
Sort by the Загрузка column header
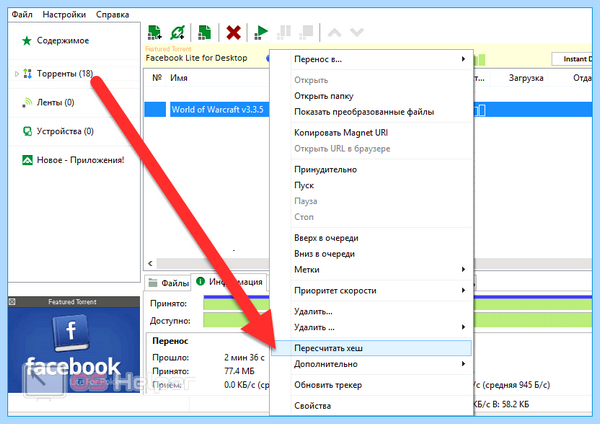526,78
